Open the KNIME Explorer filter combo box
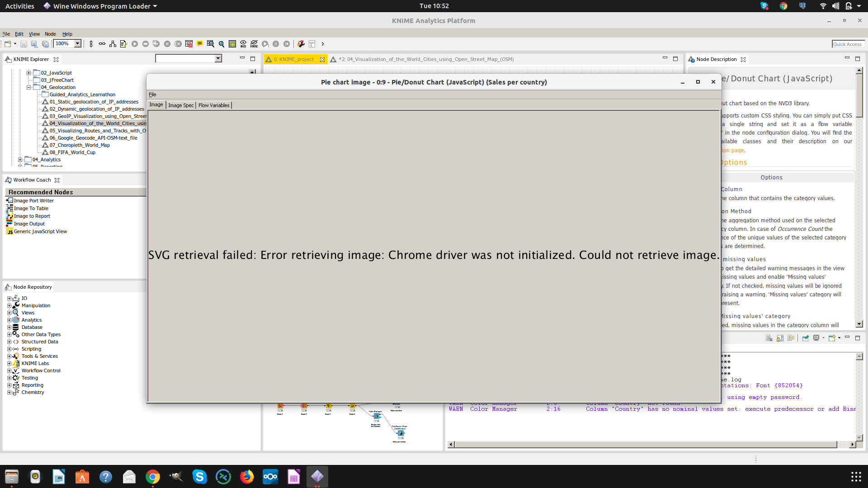 click(x=189, y=59)
